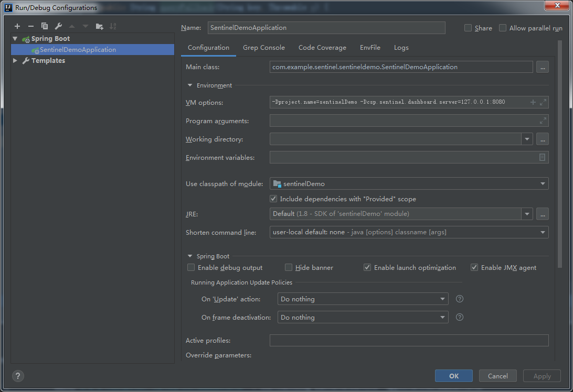Screen dimensions: 573x392
Task: Click the Apply button
Action: click(542, 376)
